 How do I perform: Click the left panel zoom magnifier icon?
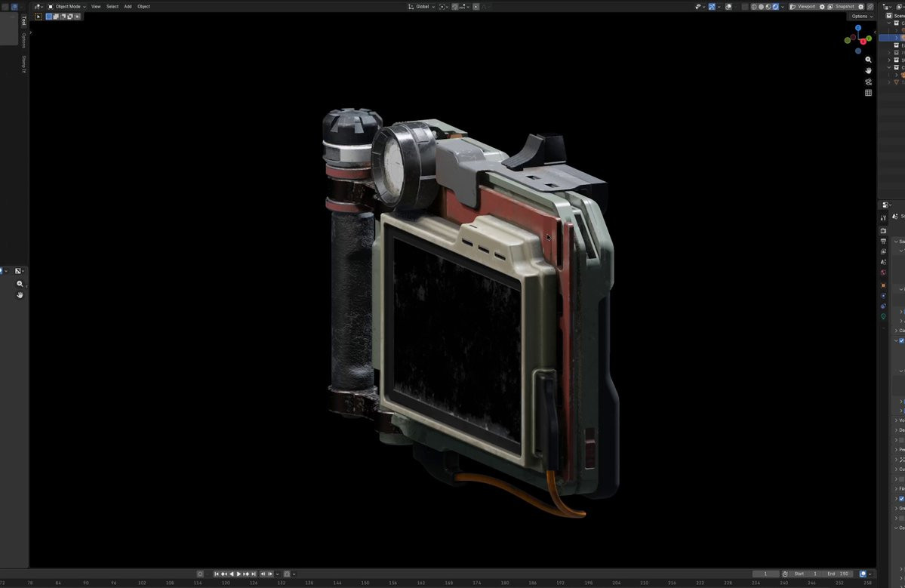(20, 284)
